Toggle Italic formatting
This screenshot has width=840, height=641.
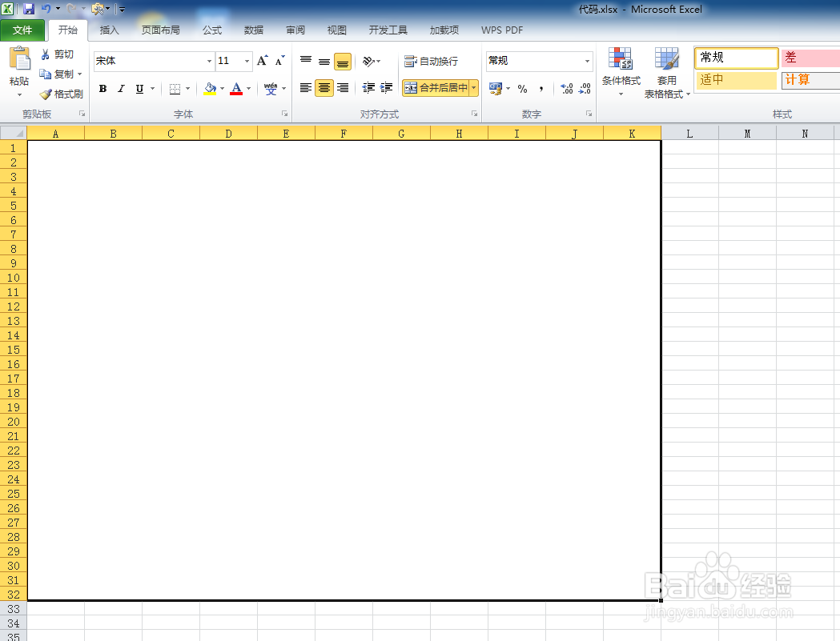click(x=121, y=89)
